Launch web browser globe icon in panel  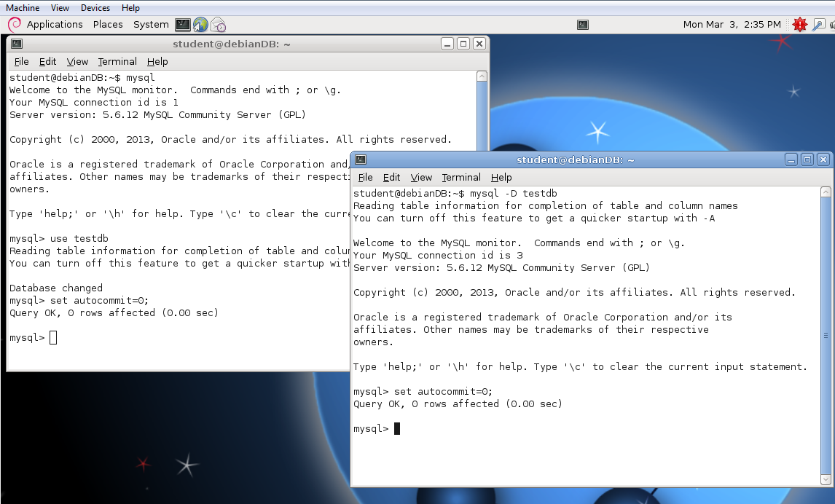pos(200,25)
